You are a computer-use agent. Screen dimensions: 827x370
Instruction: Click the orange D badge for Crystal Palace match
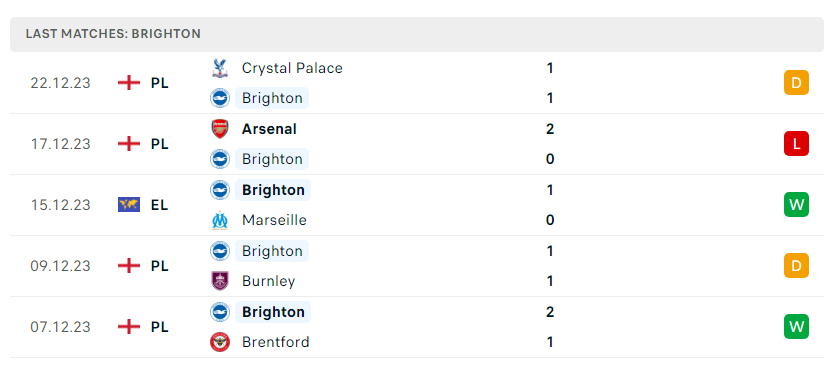(796, 83)
